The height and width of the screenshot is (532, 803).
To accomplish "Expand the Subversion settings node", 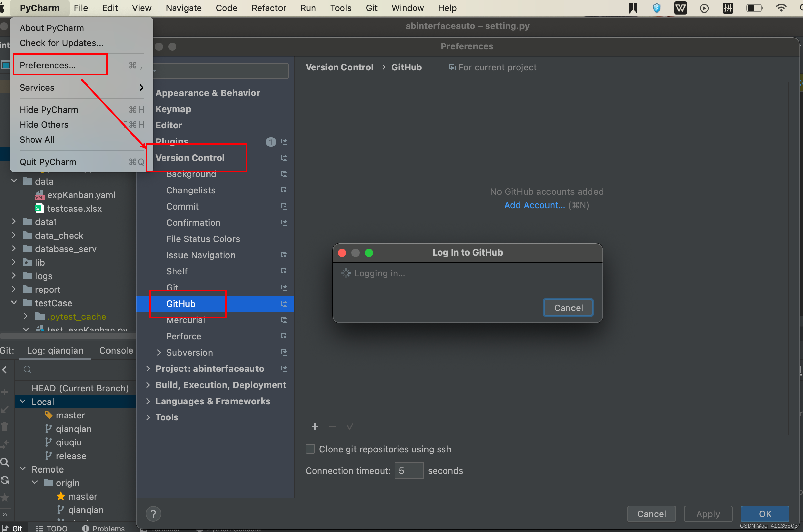I will (x=159, y=353).
